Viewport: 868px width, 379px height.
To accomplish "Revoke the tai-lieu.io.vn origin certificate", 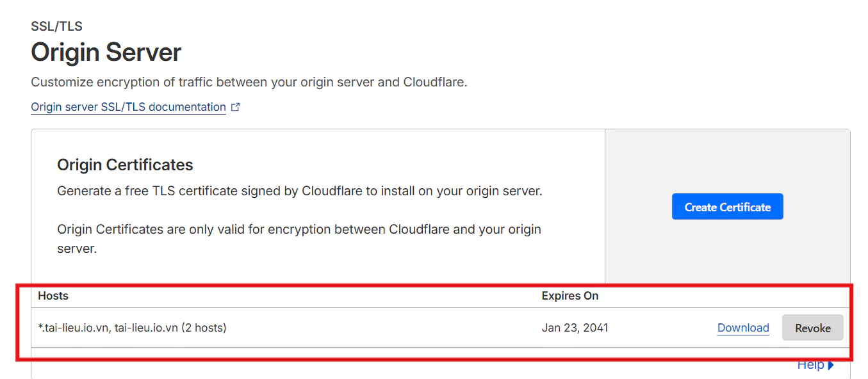I will pos(812,328).
